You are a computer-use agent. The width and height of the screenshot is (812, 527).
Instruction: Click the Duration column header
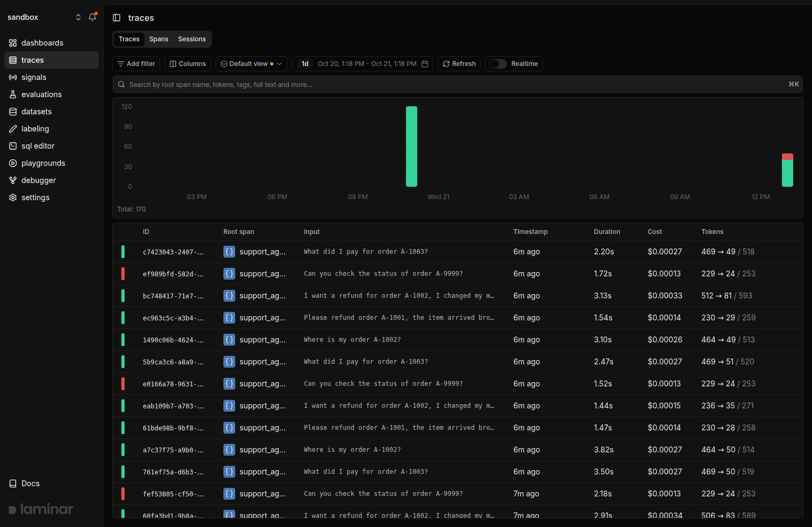pyautogui.click(x=607, y=232)
